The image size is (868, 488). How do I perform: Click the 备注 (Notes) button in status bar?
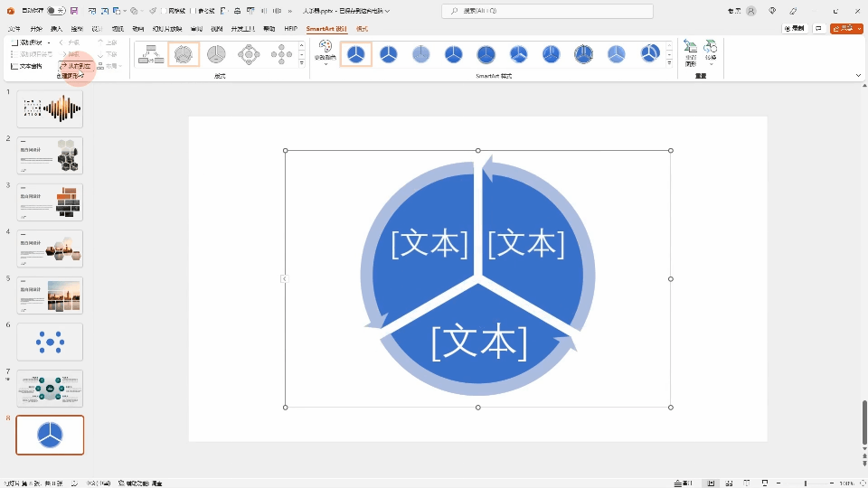coord(684,483)
